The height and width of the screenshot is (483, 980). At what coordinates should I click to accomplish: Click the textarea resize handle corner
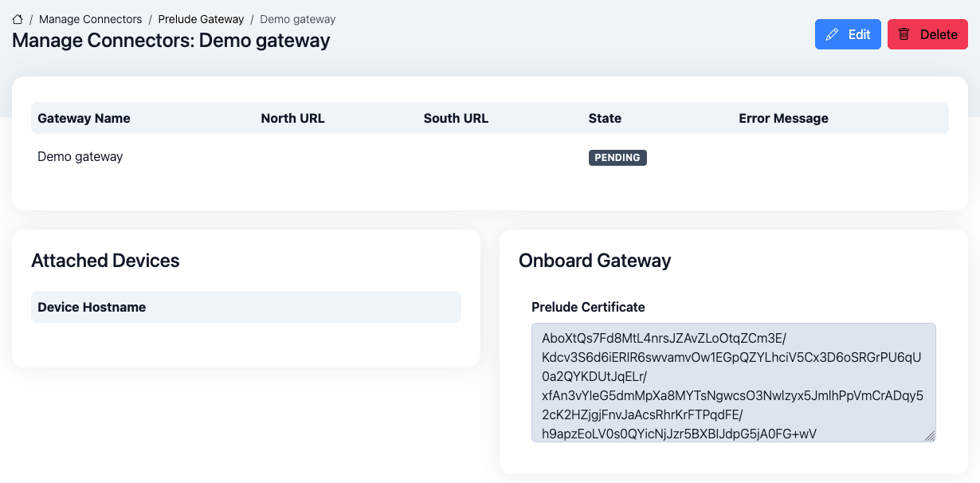(x=929, y=435)
